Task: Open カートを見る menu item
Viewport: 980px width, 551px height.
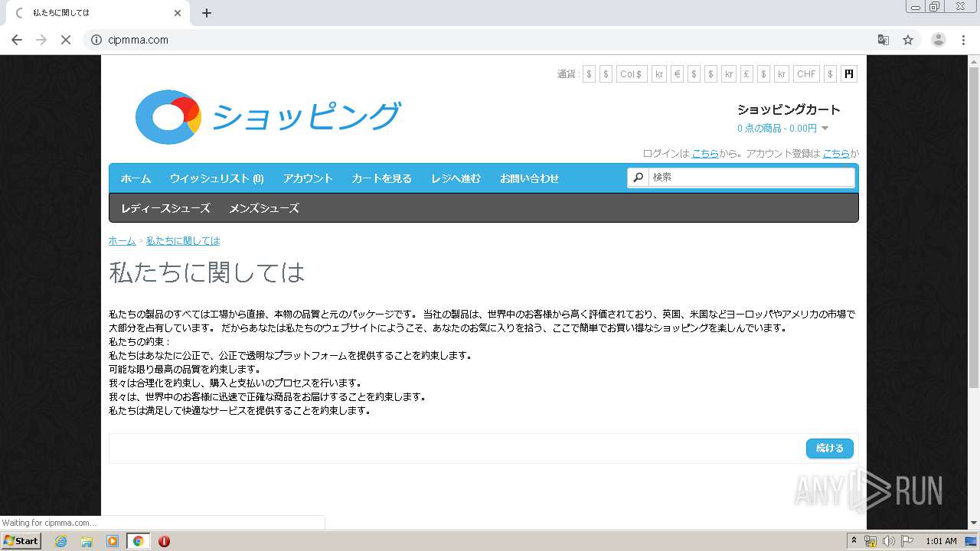Action: click(381, 178)
